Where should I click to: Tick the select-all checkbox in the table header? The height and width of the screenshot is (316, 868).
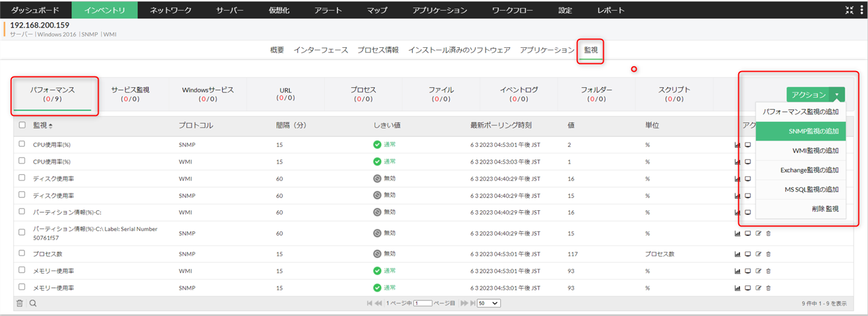point(22,125)
